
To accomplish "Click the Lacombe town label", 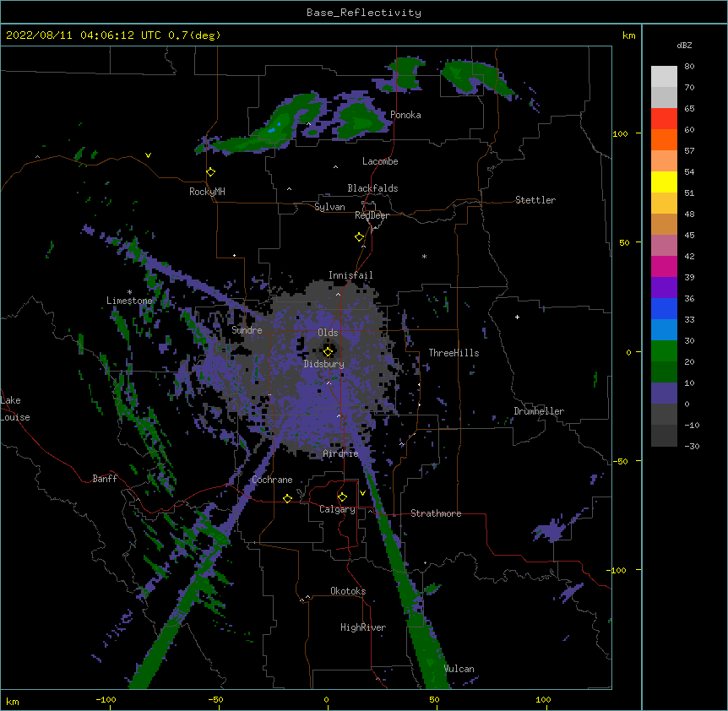I will 380,161.
